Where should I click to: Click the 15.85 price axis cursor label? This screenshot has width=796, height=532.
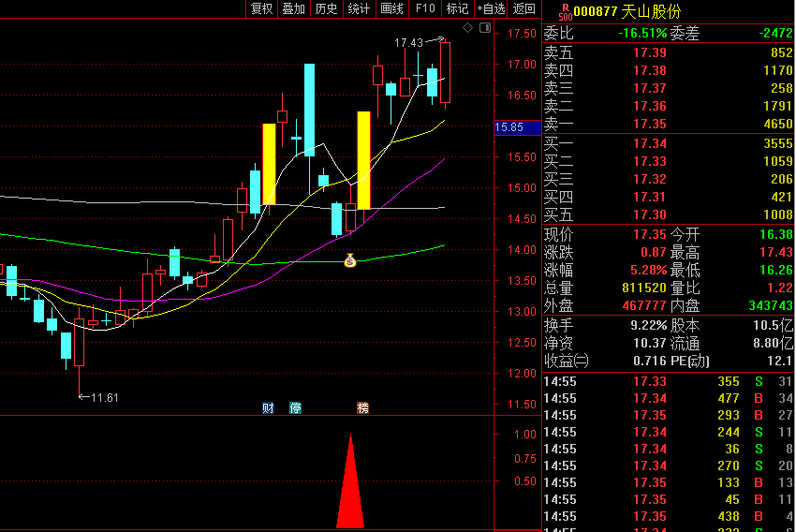point(517,127)
